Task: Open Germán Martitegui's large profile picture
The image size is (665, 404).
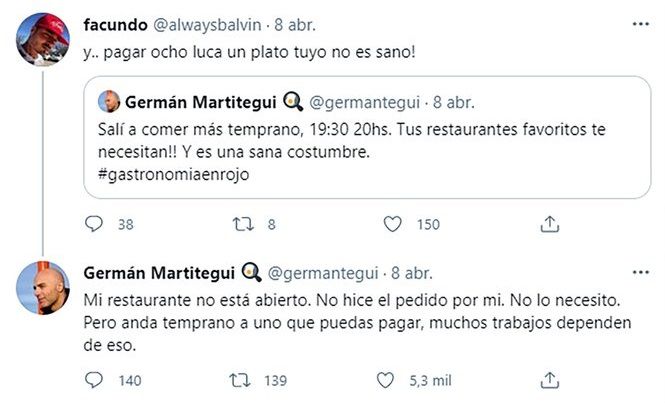Action: click(x=43, y=289)
